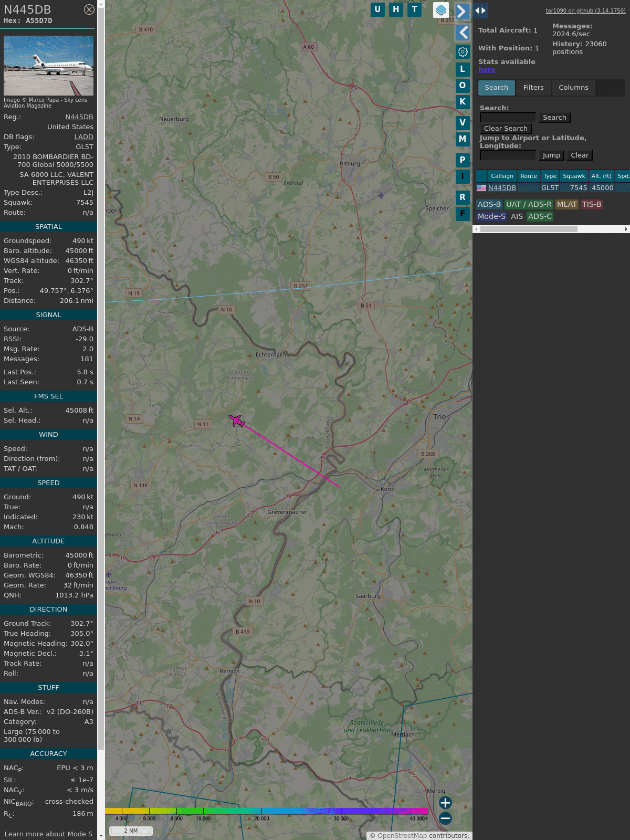Image resolution: width=630 pixels, height=840 pixels.
Task: Click the magenta aircraft icon on map
Action: pyautogui.click(x=237, y=421)
